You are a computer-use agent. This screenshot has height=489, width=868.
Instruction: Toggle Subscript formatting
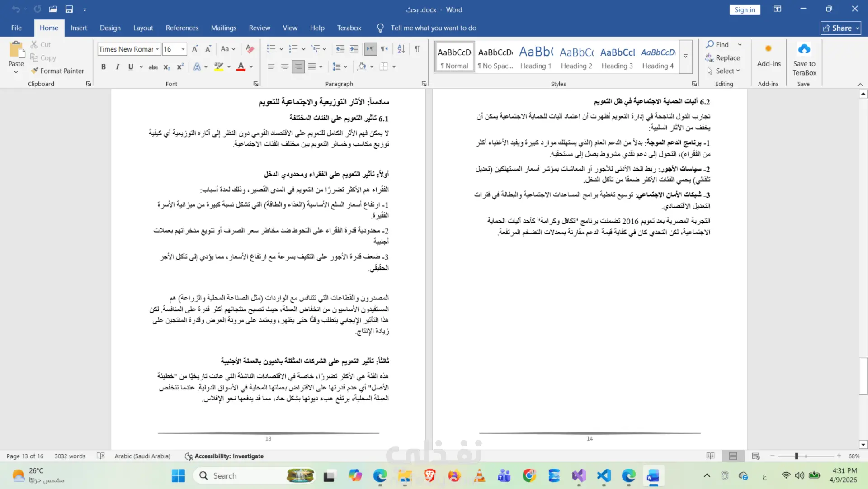click(x=167, y=67)
